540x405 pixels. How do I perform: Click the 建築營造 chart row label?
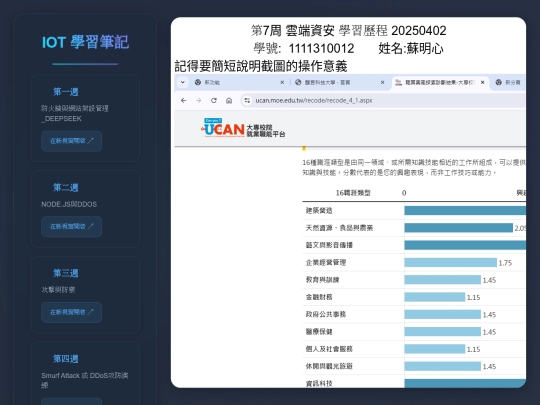tap(319, 210)
